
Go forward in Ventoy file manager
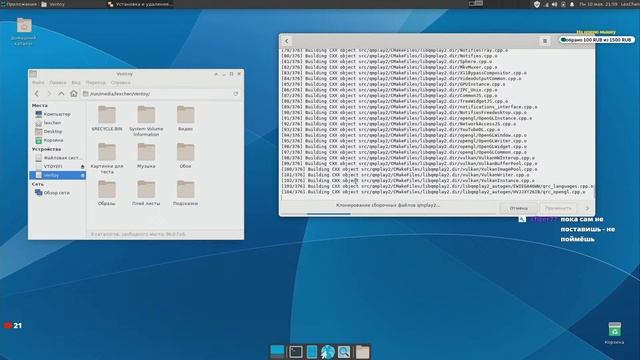[x=49, y=94]
